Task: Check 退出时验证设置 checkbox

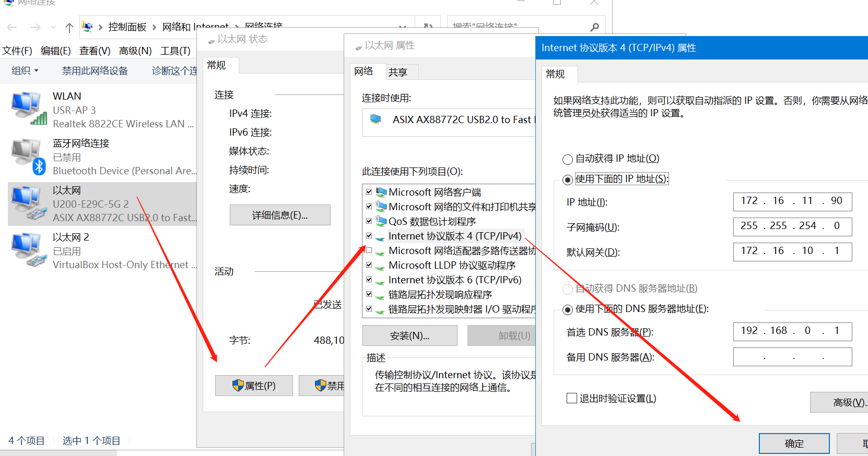Action: [572, 398]
